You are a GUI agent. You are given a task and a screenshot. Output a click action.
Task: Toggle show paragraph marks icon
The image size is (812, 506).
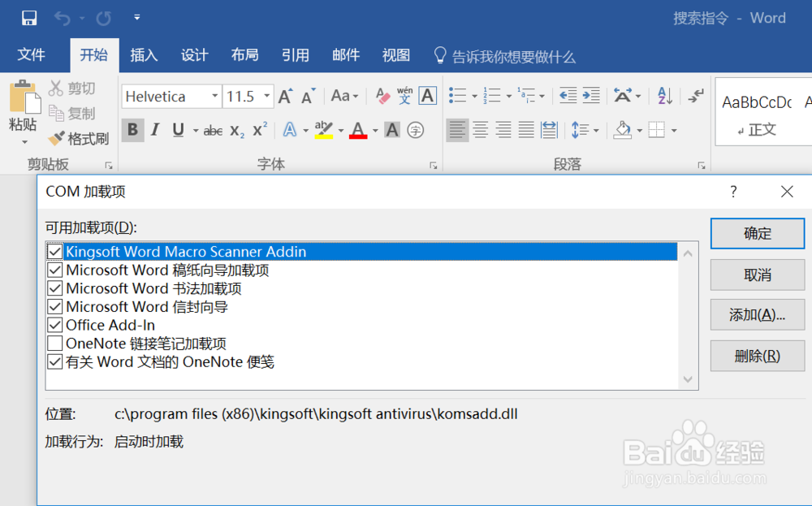(x=696, y=95)
